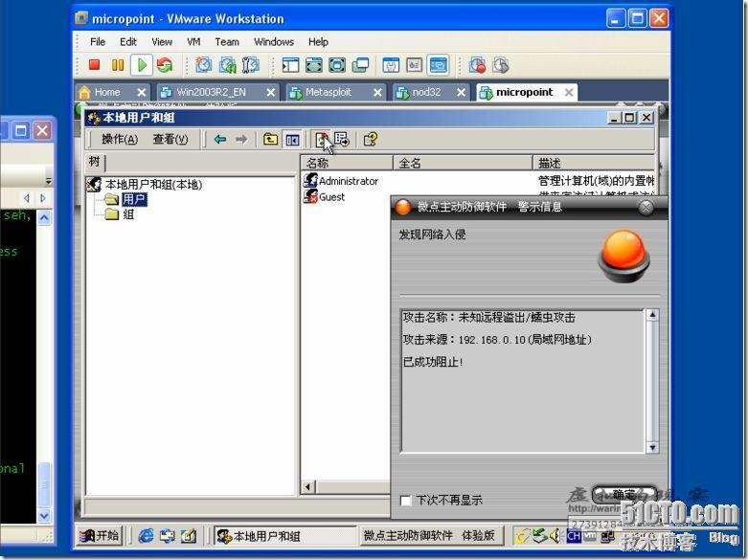Open the Help menu in VMware
The width and height of the screenshot is (748, 560).
318,41
